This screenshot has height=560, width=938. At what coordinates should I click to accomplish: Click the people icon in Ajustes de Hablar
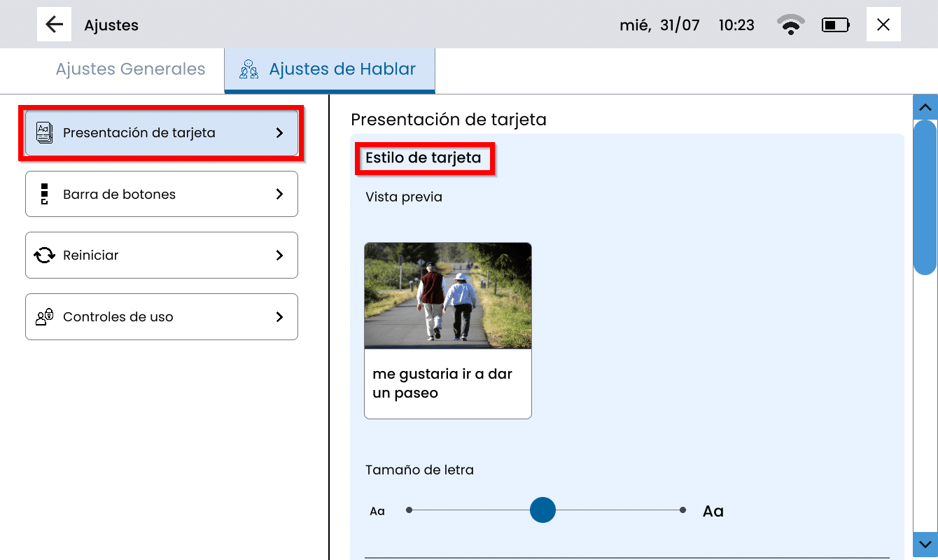tap(248, 69)
